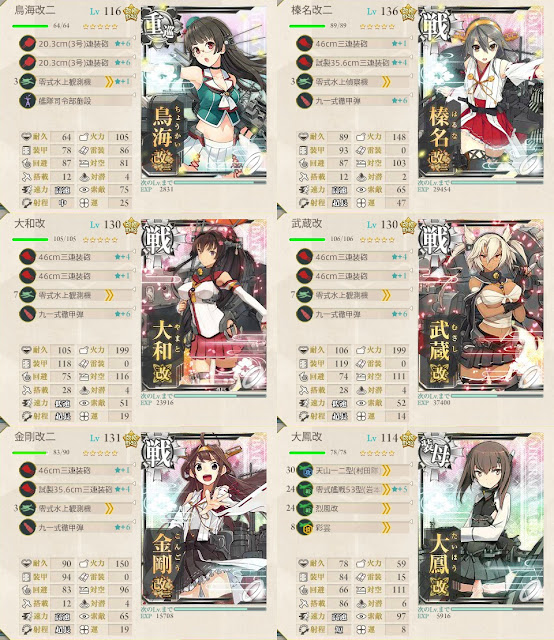The image size is (554, 640).
Task: Select Taiho's Tenzan Murata squadron plane icon
Action: 304,470
